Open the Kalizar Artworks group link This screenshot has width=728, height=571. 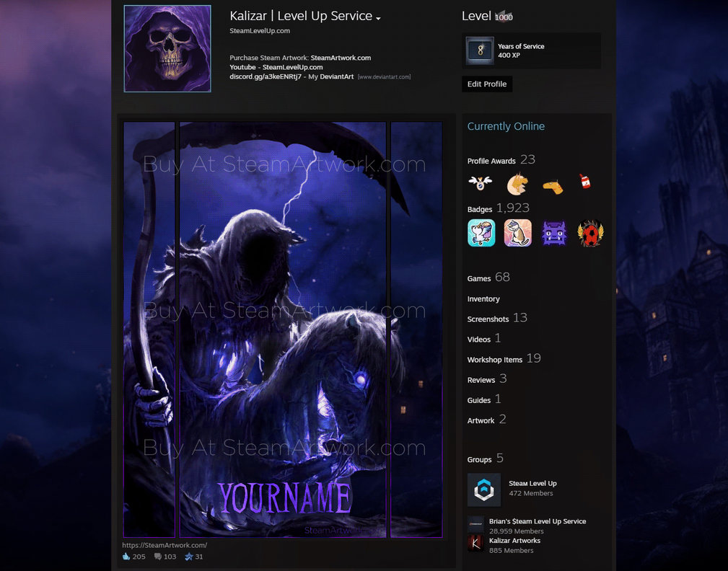514,541
